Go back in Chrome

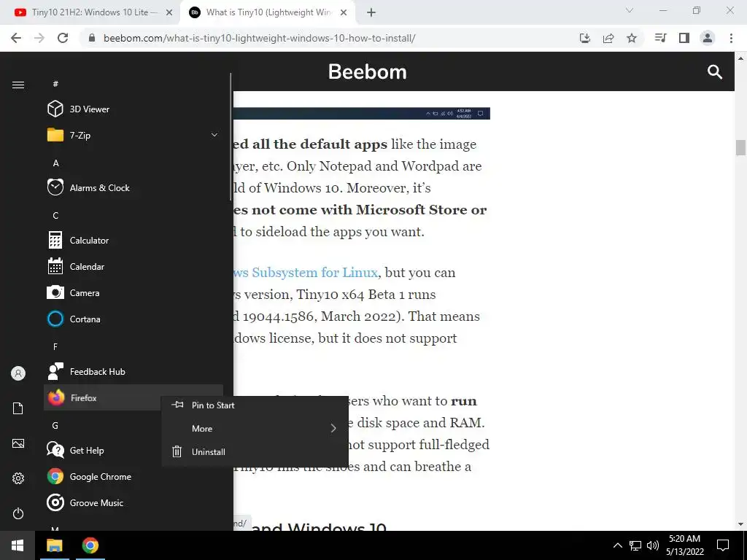pos(16,38)
